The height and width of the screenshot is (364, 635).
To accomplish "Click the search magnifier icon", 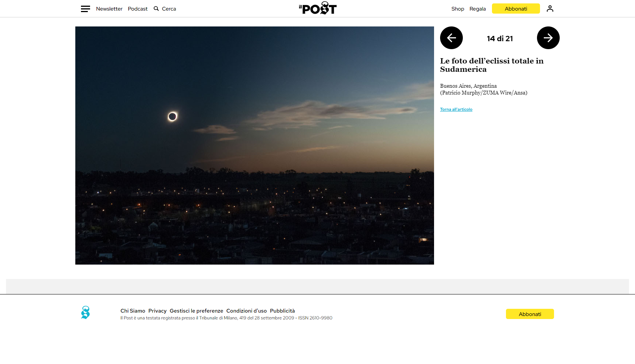I will tap(156, 9).
